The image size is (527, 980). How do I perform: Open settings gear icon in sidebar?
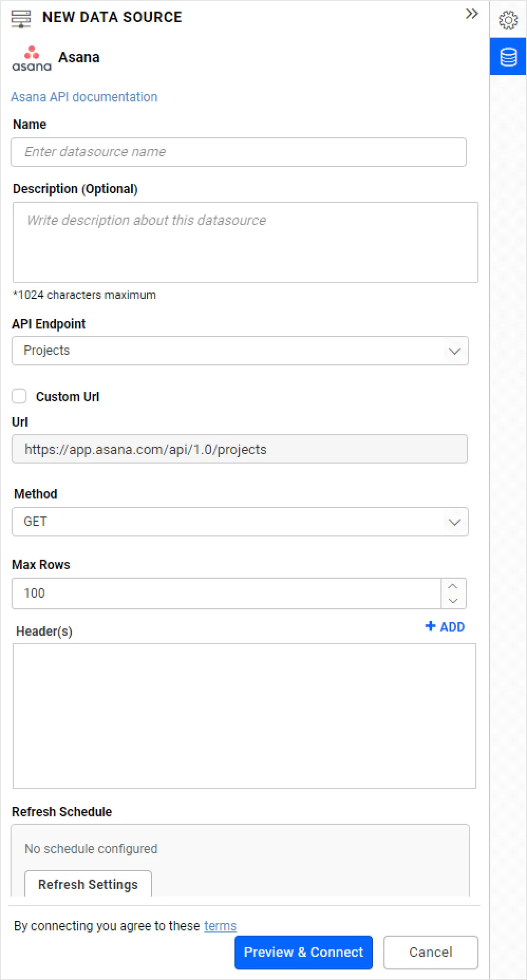[x=508, y=20]
